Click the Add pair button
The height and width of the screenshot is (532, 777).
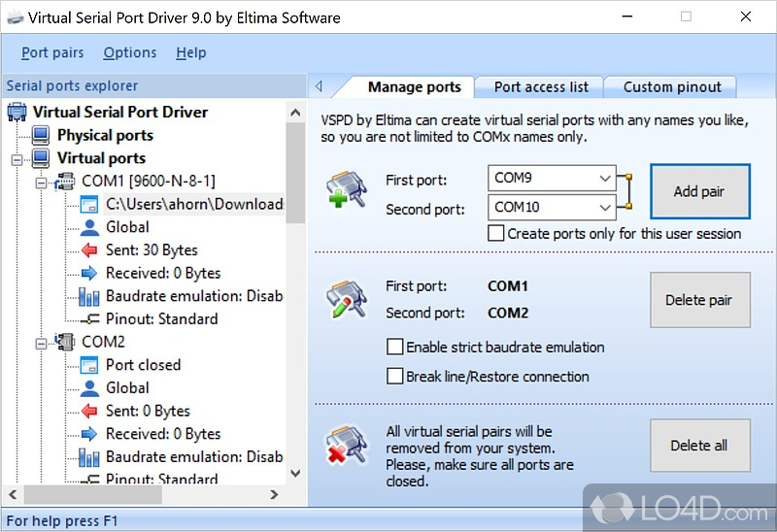tap(699, 191)
